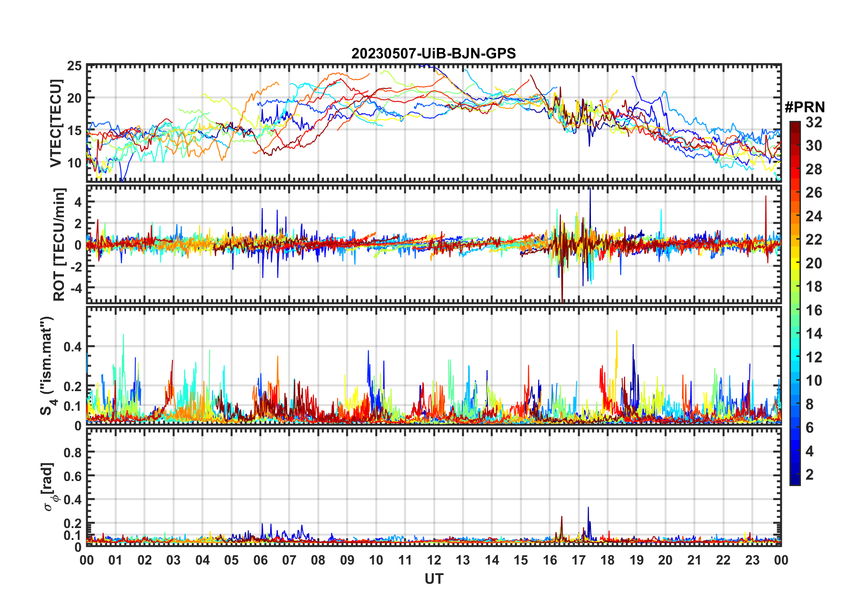Select the PRN colorbar tick label 12

point(814,357)
